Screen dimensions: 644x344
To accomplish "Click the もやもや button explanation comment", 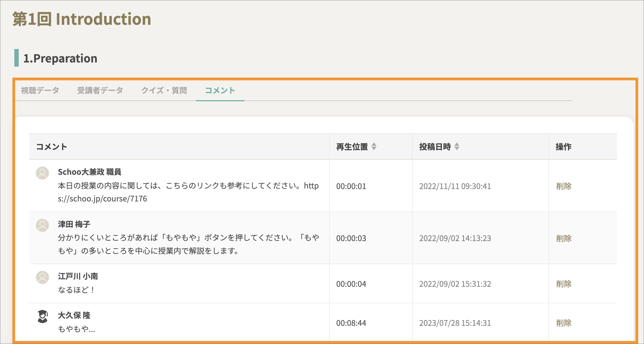I will [x=188, y=244].
